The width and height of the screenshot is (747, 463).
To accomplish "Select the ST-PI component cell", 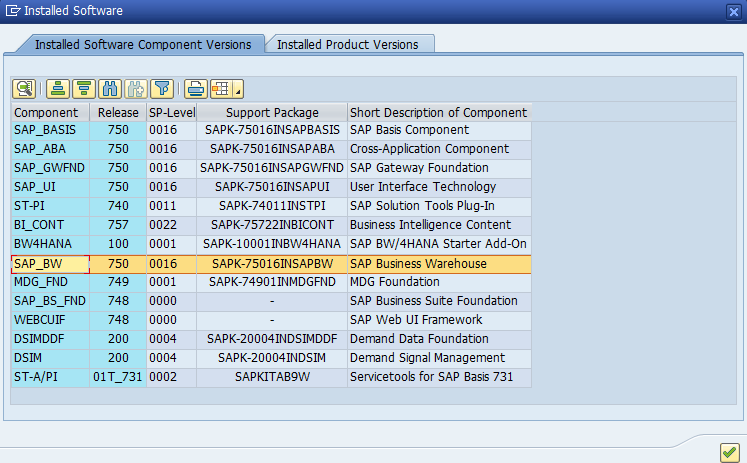I will 50,206.
